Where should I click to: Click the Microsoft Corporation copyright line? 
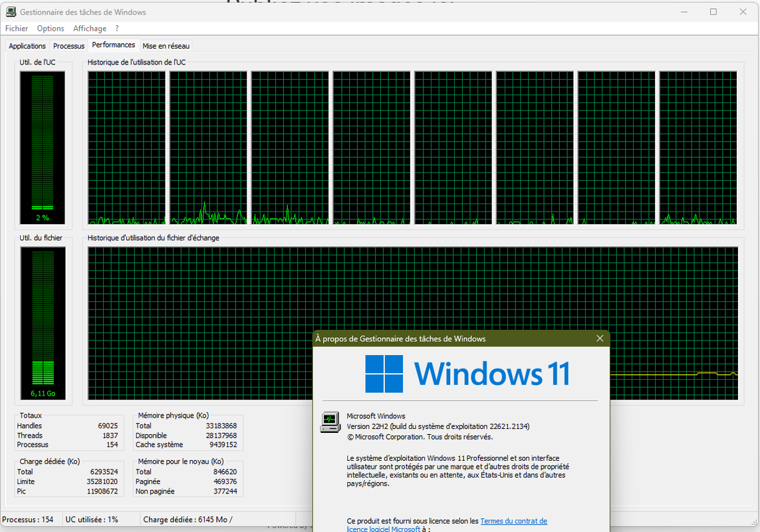pos(420,437)
